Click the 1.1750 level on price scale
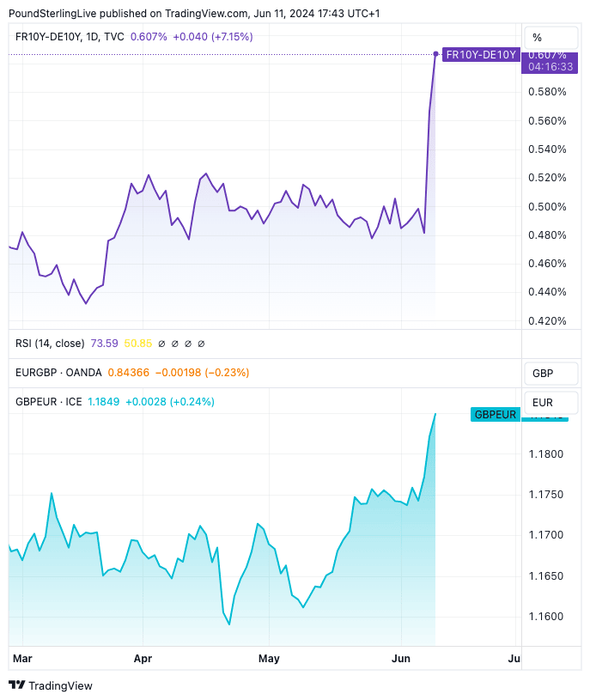 [x=548, y=494]
